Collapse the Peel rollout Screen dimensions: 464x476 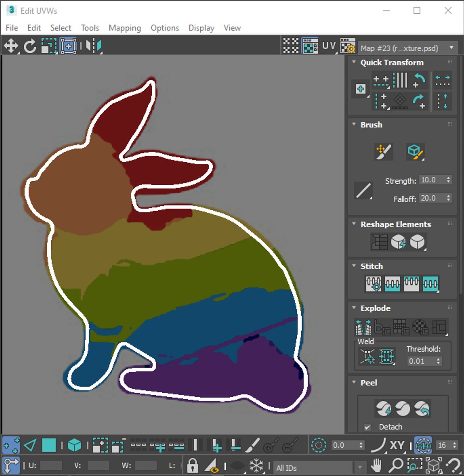pos(354,382)
